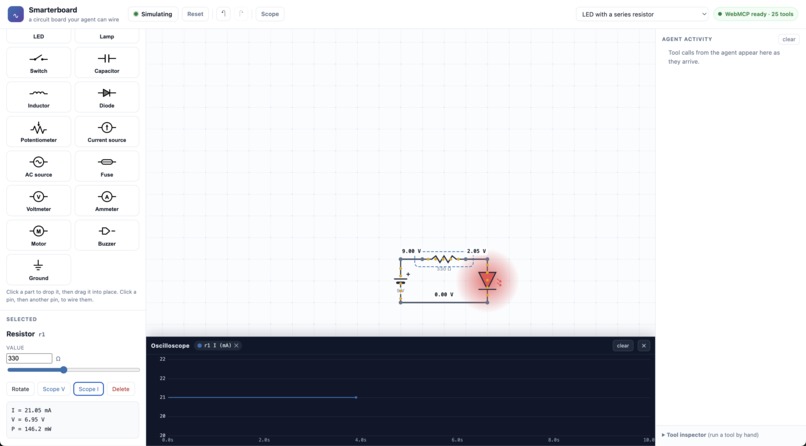The image size is (806, 446).
Task: Click the P = 146.2 mW reading
Action: pyautogui.click(x=31, y=429)
